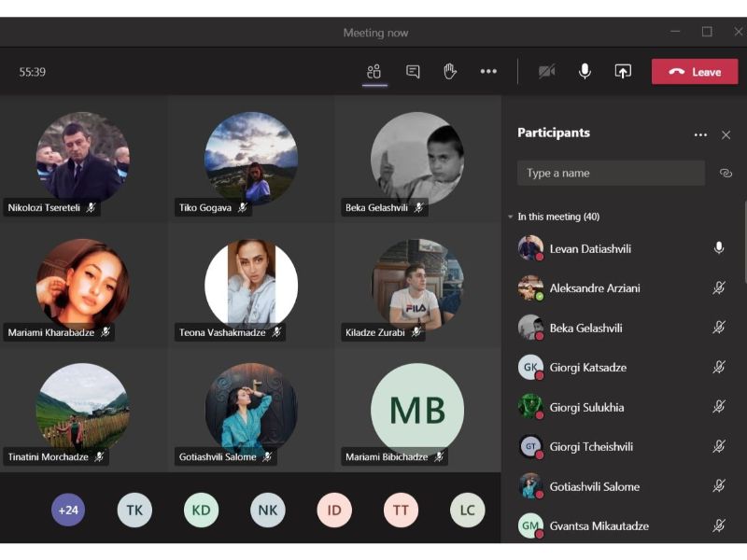
Task: Mute your microphone in toolbar
Action: pyautogui.click(x=585, y=72)
